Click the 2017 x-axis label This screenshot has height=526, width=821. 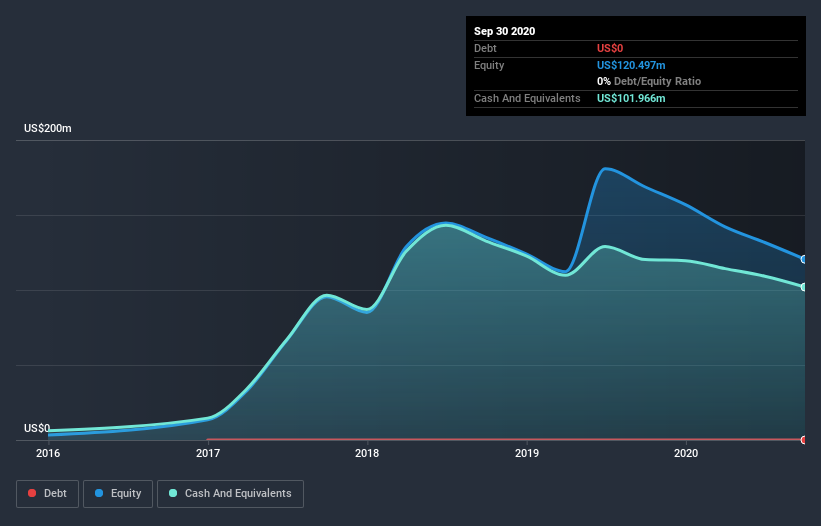tap(208, 453)
